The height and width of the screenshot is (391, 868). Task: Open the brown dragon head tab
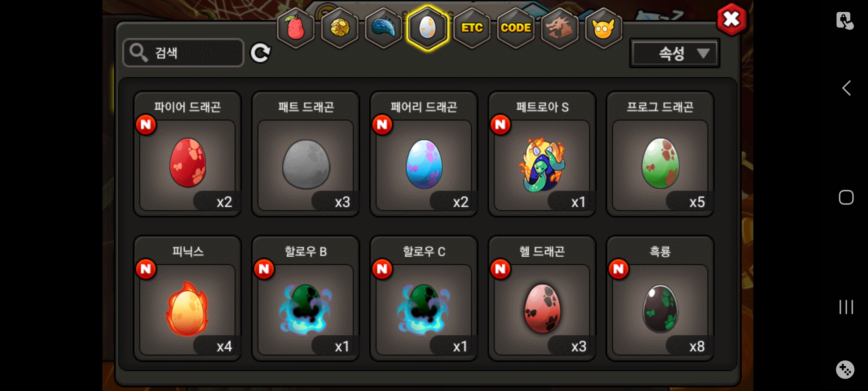click(559, 28)
